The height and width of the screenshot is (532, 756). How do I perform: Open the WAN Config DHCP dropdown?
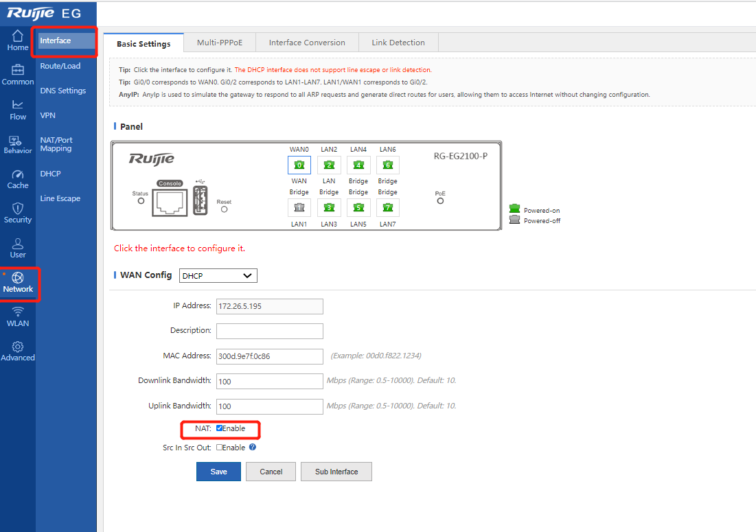click(x=218, y=276)
